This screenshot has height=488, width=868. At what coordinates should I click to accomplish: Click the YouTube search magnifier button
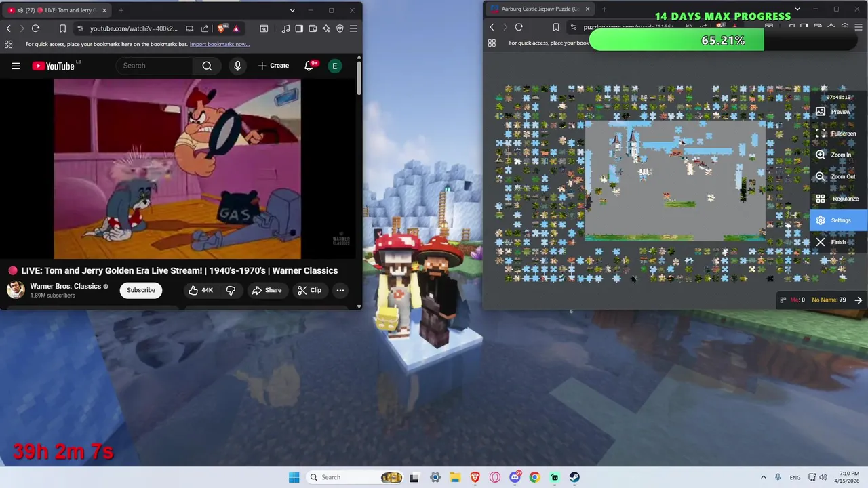(x=207, y=66)
